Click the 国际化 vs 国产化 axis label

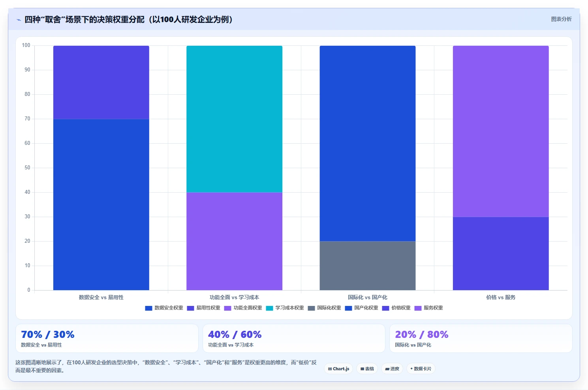coord(367,297)
